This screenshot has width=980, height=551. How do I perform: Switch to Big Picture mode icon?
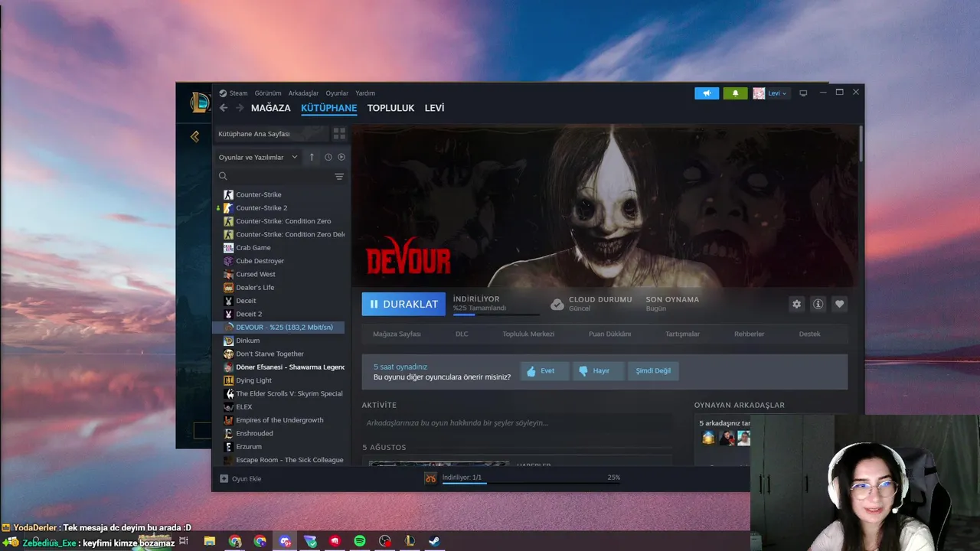coord(803,93)
